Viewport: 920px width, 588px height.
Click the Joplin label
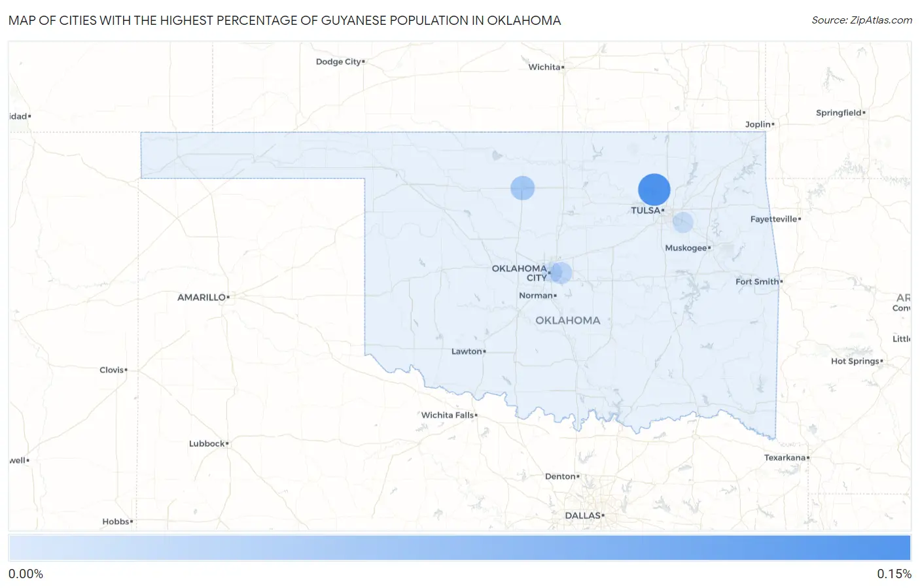coord(758,124)
